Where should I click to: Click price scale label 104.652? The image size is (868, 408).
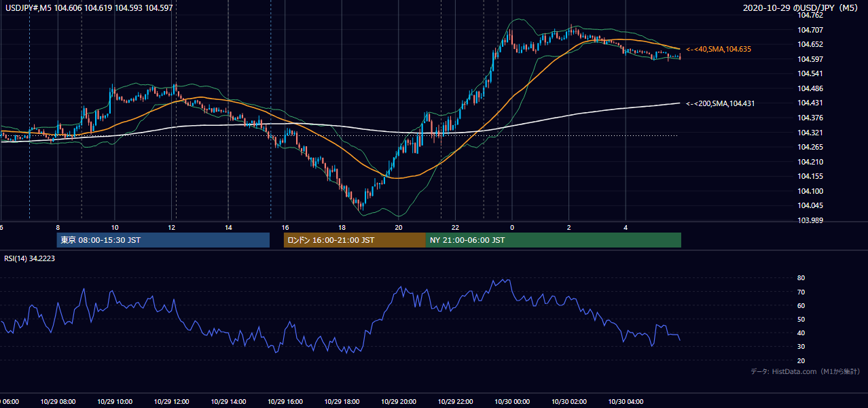811,44
